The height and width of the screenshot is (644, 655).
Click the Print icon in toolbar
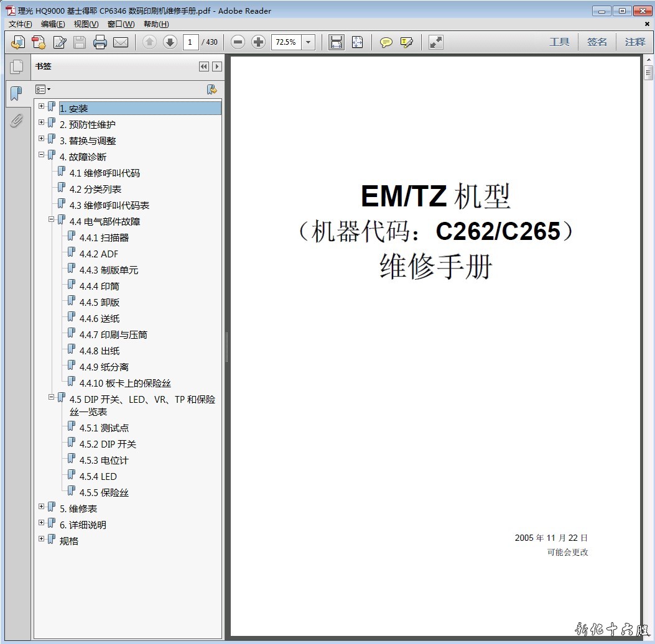point(100,42)
